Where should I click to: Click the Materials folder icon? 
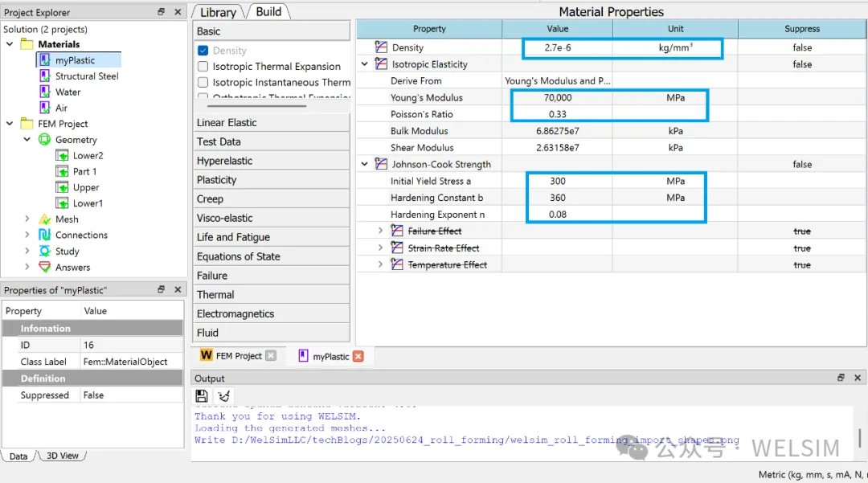[27, 43]
